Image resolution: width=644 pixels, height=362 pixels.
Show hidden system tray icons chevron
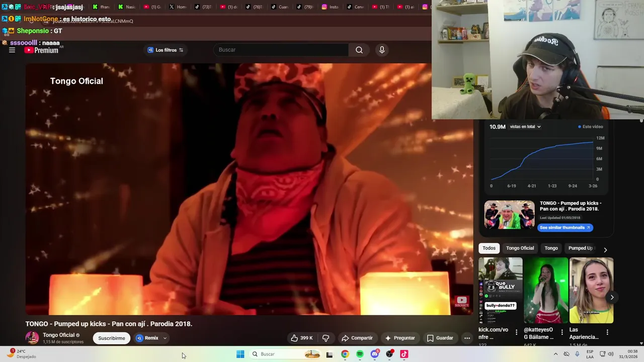tap(555, 354)
